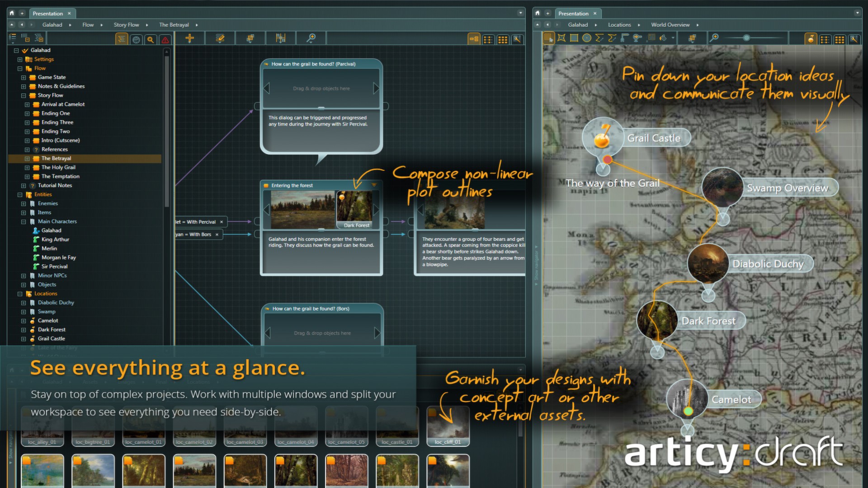Screen dimensions: 868x488
Task: Switch left window to flow diagram view
Action: click(x=474, y=39)
